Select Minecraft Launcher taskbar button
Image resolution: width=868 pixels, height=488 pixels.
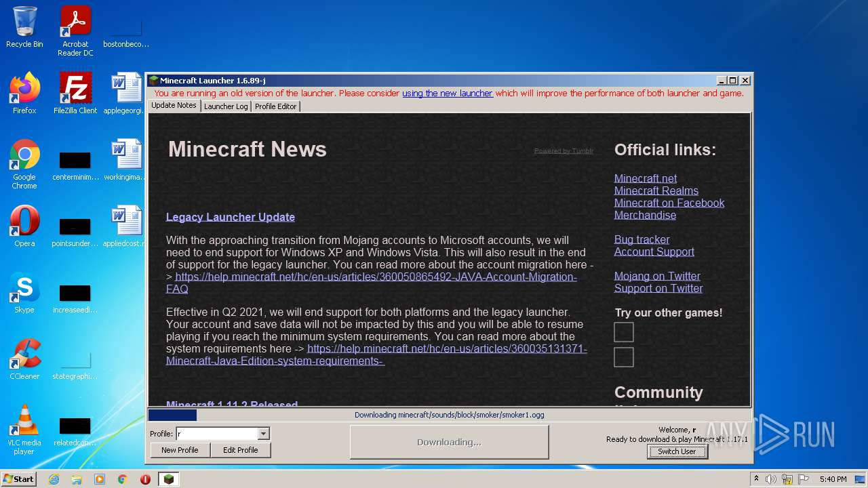coord(169,479)
